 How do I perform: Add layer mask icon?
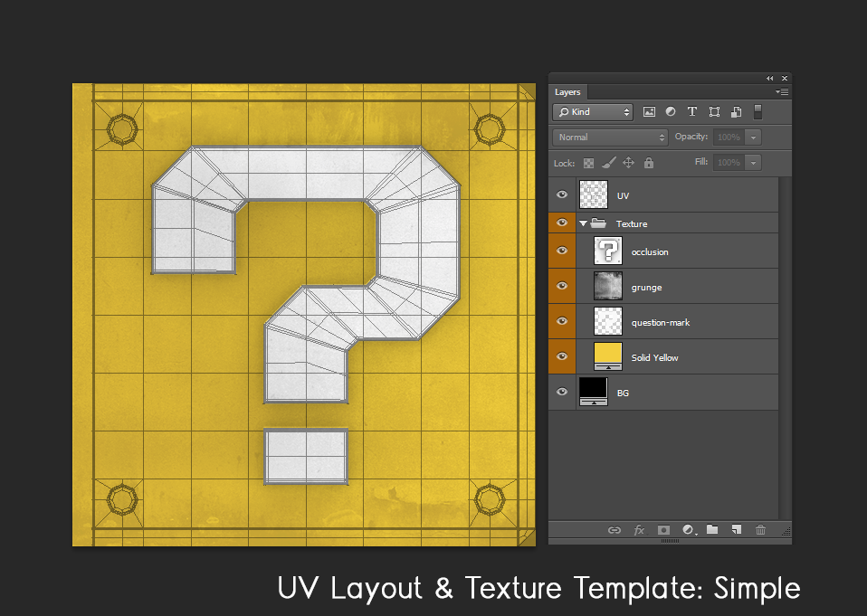[663, 530]
